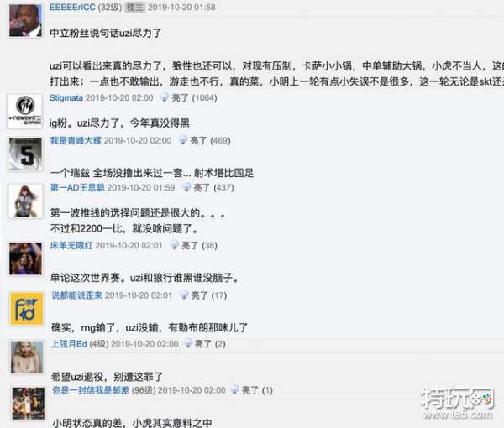Click the lightbulb icon beside 亮了 (437)
The width and height of the screenshot is (504, 428).
click(x=186, y=187)
